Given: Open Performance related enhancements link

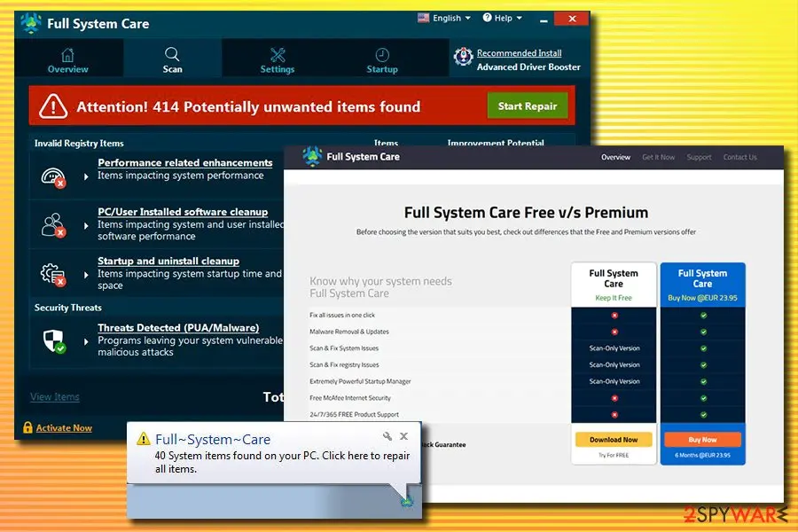Looking at the screenshot, I should point(185,163).
